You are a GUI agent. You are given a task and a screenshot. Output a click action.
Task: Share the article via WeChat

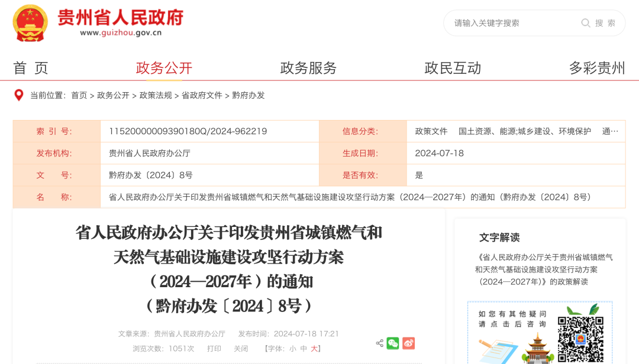[393, 343]
